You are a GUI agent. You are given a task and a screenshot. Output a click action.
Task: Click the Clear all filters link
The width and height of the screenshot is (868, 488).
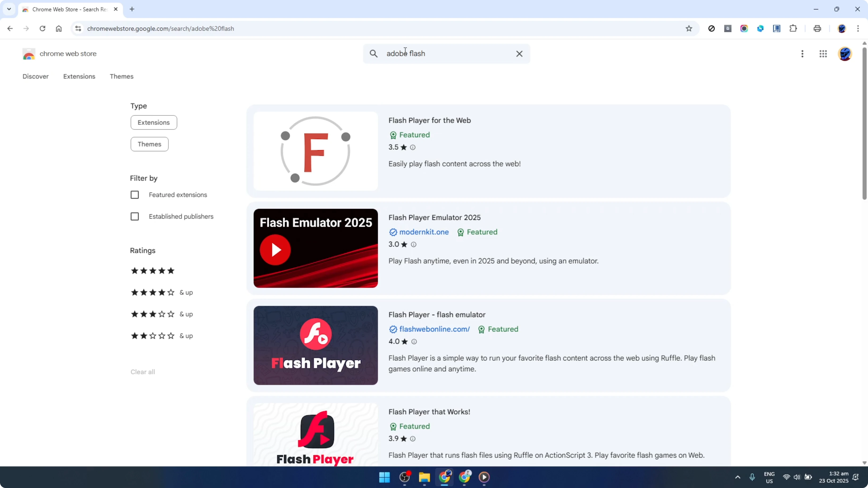(x=142, y=372)
